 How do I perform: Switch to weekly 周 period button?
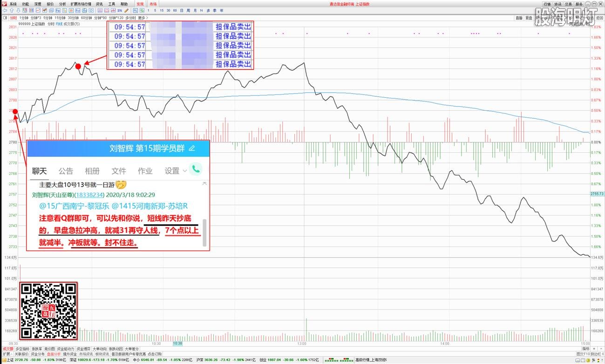pos(188,10)
